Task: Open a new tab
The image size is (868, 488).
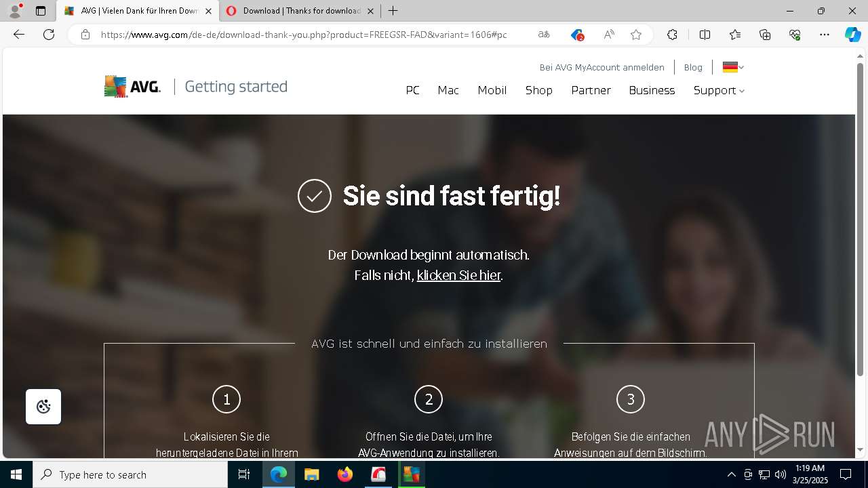Action: [393, 11]
